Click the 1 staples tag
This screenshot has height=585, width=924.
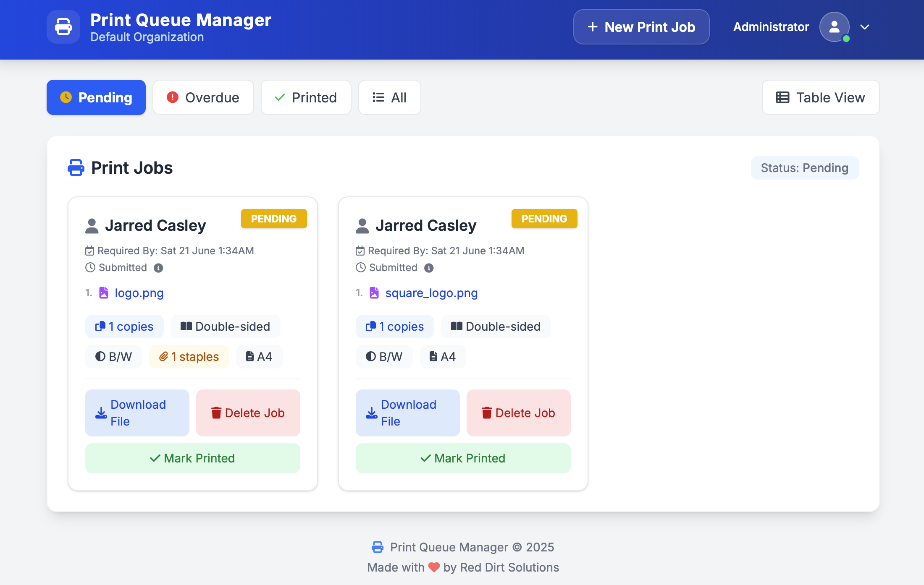tap(189, 357)
